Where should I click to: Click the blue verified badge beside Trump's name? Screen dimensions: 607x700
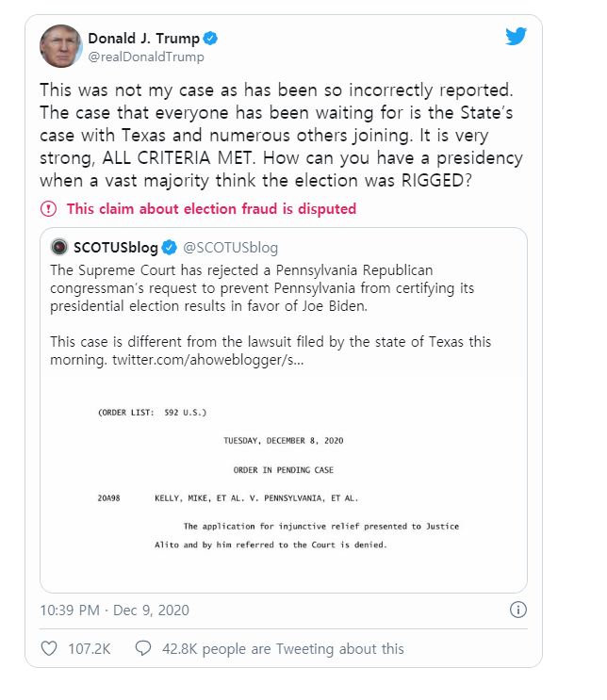coord(210,39)
